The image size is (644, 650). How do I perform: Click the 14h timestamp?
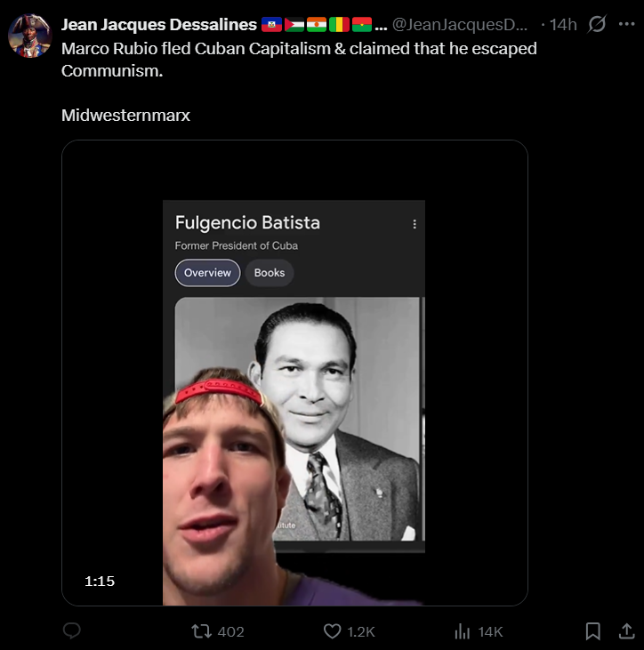563,25
